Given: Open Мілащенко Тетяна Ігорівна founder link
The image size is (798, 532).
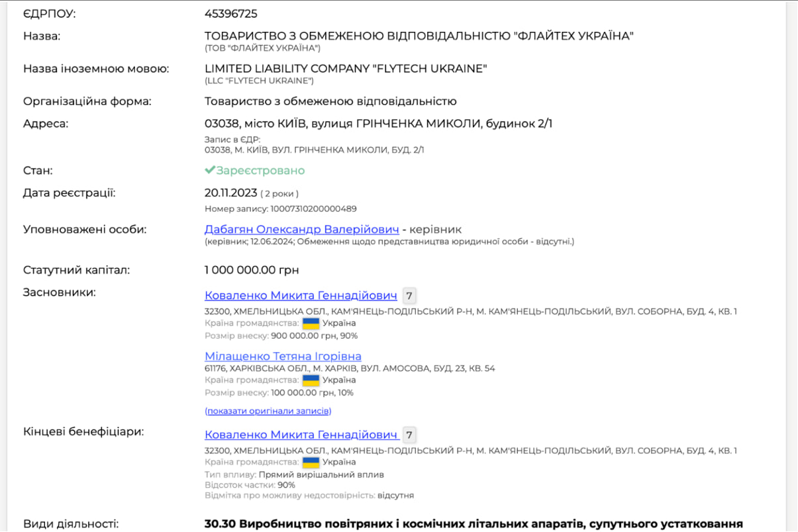Looking at the screenshot, I should pyautogui.click(x=283, y=357).
